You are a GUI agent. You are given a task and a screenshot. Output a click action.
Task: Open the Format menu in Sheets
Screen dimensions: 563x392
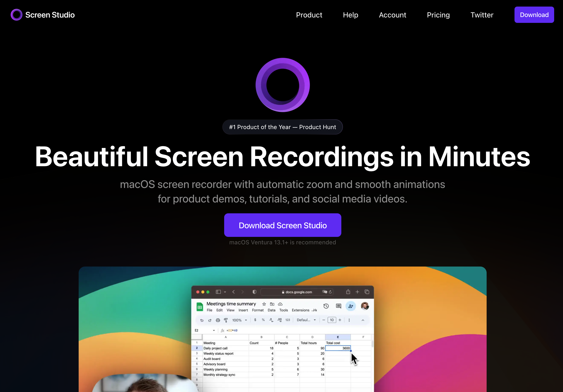(x=258, y=310)
